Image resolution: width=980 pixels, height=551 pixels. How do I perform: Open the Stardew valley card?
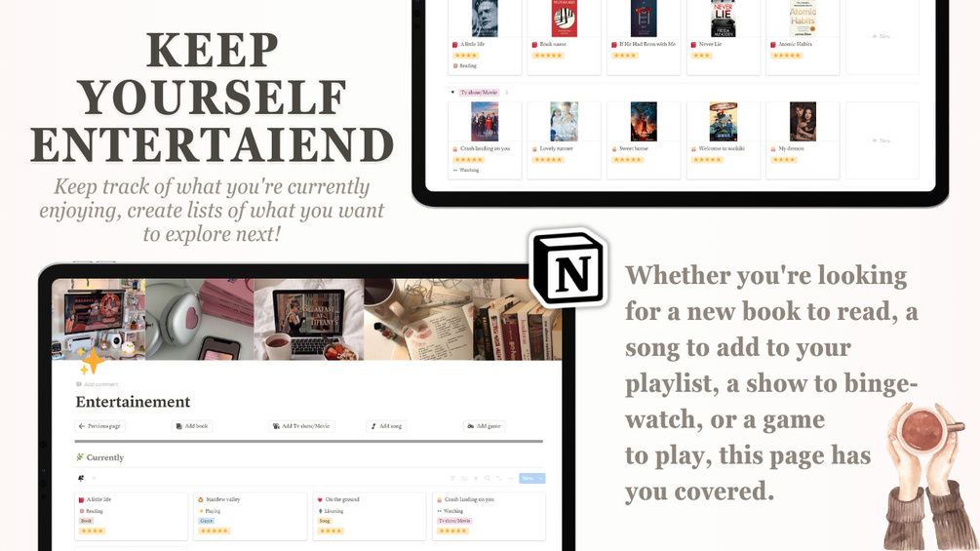coord(250,516)
